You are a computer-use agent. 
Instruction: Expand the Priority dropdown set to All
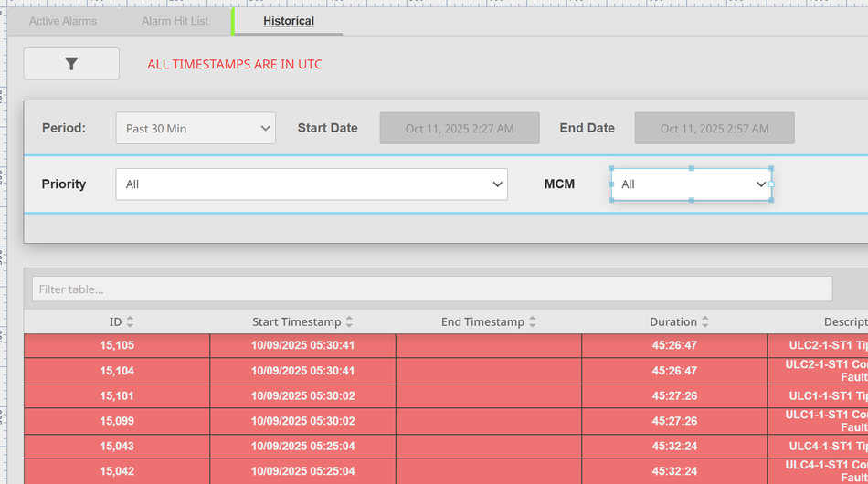click(311, 184)
